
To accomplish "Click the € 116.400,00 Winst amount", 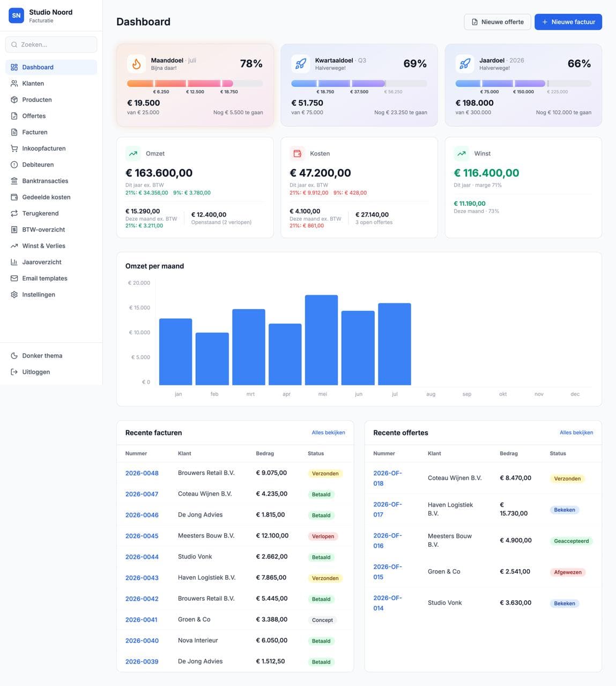I will tap(486, 173).
